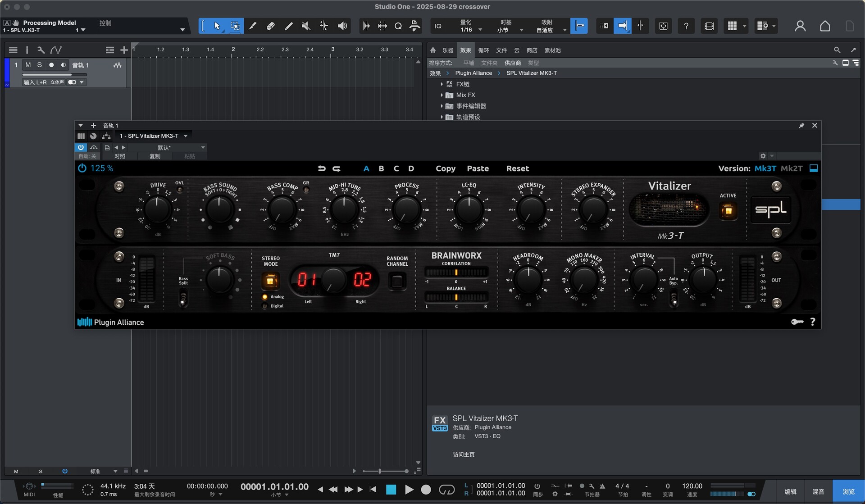Arm record on track 1

click(51, 65)
